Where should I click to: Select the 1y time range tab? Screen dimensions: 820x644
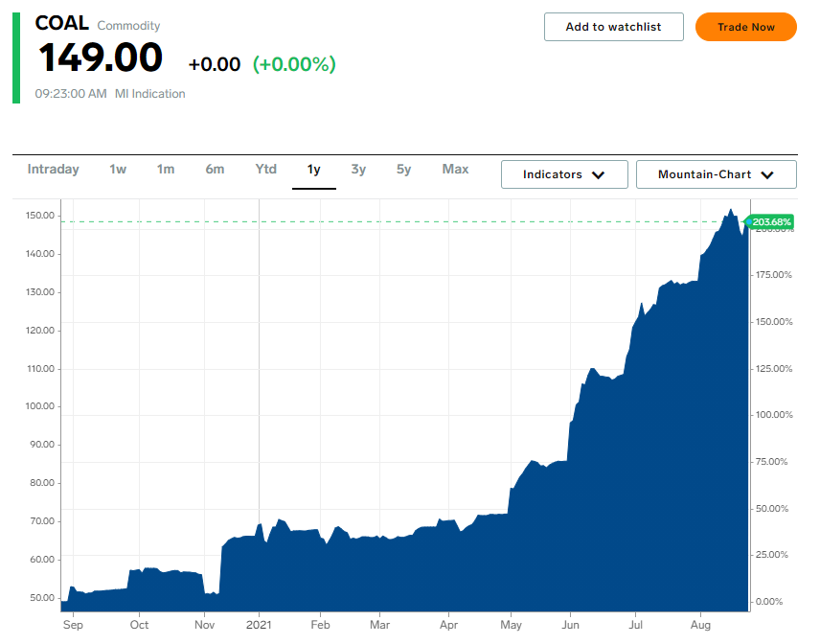pos(313,170)
